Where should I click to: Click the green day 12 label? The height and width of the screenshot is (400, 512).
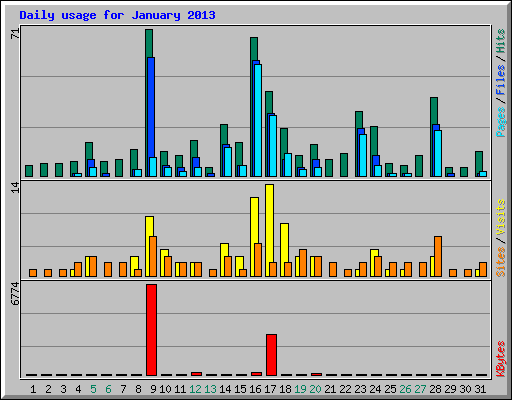pos(195,389)
